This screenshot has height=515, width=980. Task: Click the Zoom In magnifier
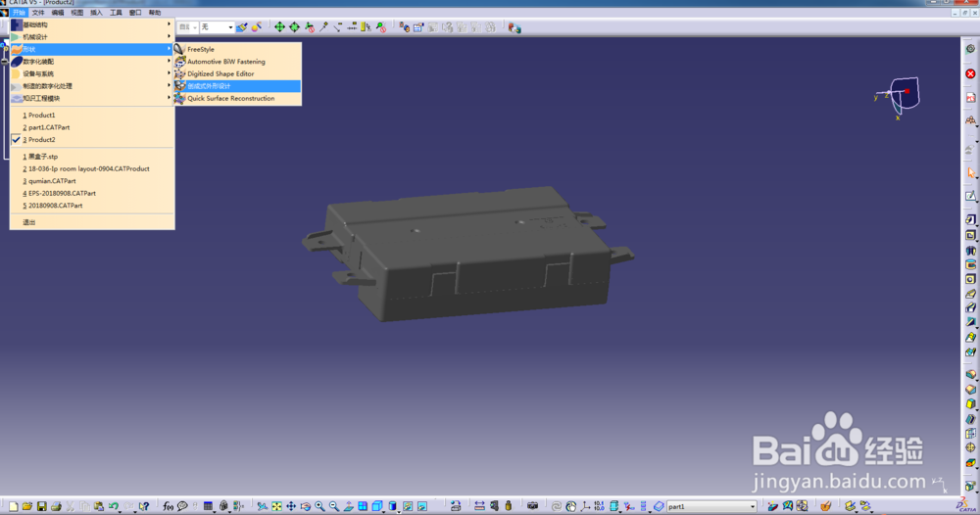tap(319, 506)
